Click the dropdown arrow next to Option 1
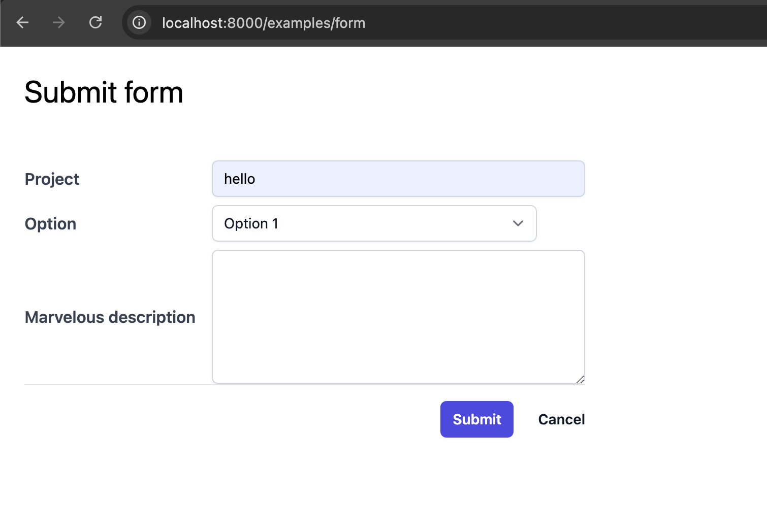This screenshot has width=767, height=532. 518,223
